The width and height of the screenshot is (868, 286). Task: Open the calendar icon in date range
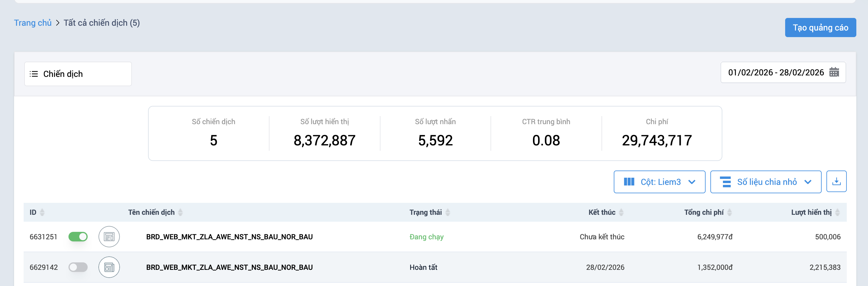(x=834, y=72)
